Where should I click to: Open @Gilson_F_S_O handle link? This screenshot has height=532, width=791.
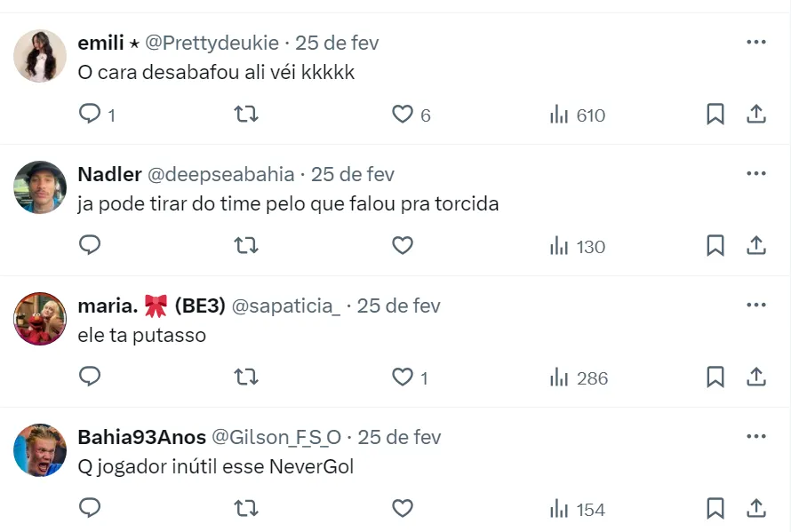coord(276,437)
